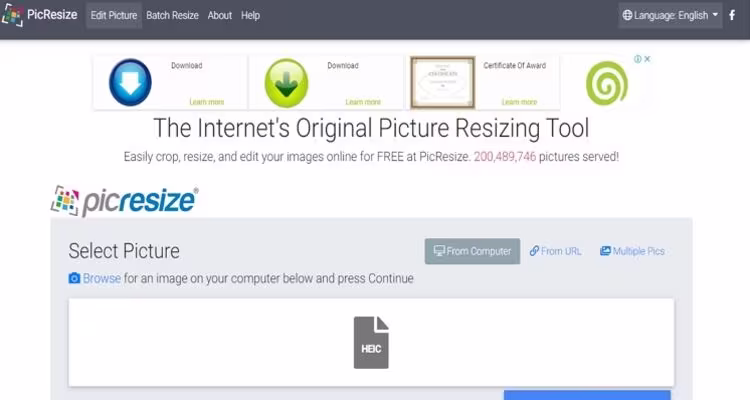This screenshot has height=400, width=750.
Task: Click the green Download arrow ad icon
Action: point(287,83)
